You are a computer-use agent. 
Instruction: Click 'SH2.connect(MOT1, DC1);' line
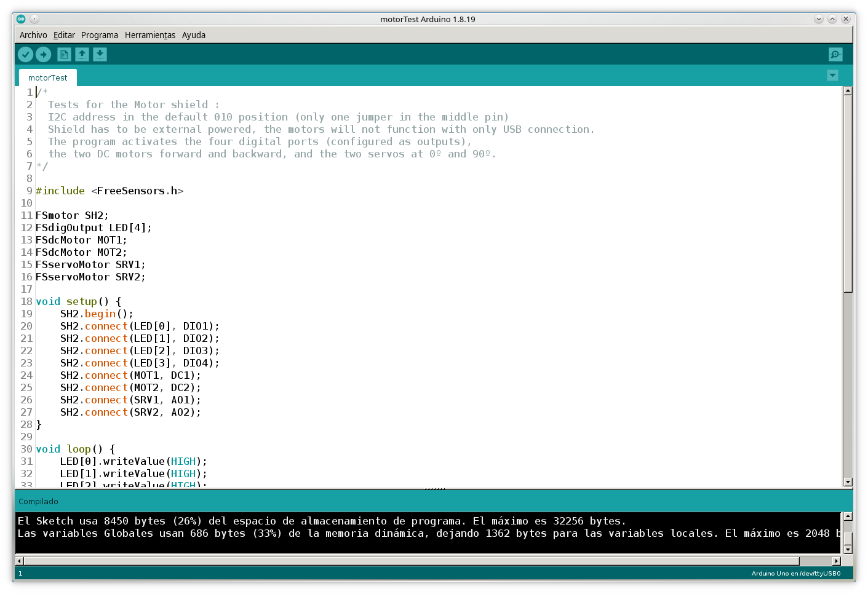coord(130,375)
